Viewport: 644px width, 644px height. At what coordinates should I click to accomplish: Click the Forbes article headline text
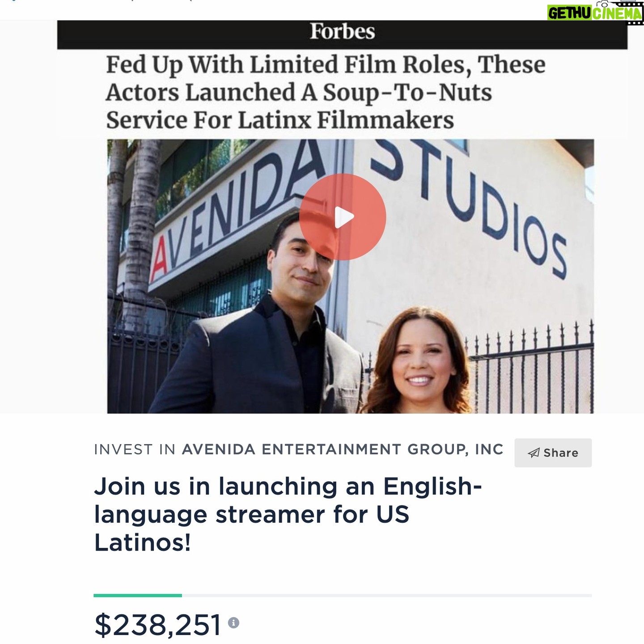pos(326,92)
